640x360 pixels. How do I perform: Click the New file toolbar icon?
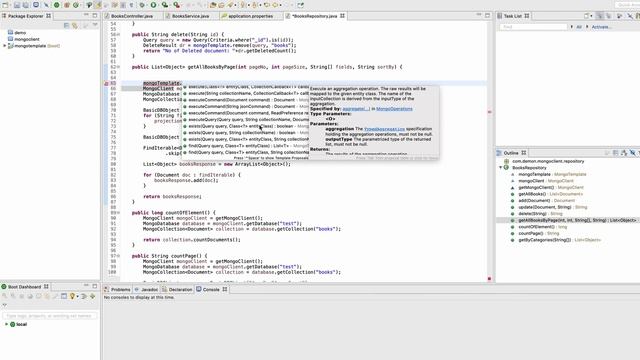click(5, 5)
